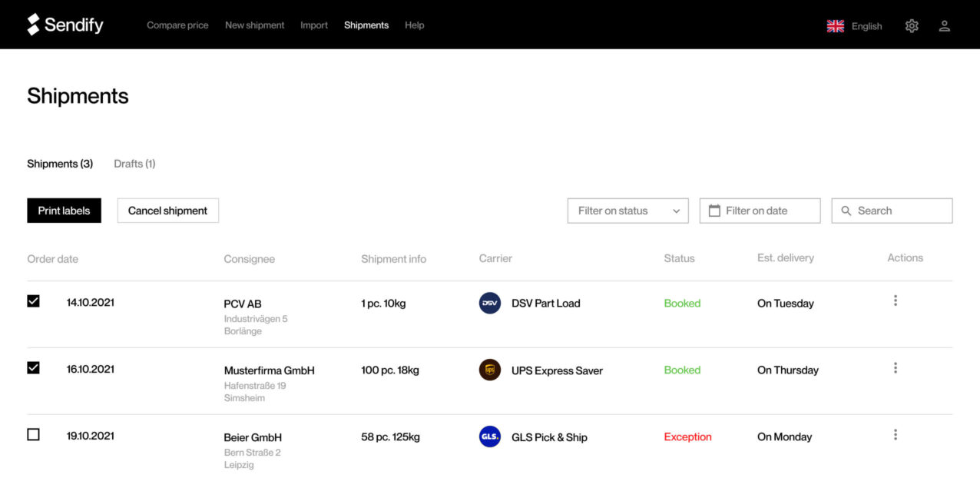Open actions menu for Musterfirma GmbH shipment
The height and width of the screenshot is (498, 980).
coord(896,368)
